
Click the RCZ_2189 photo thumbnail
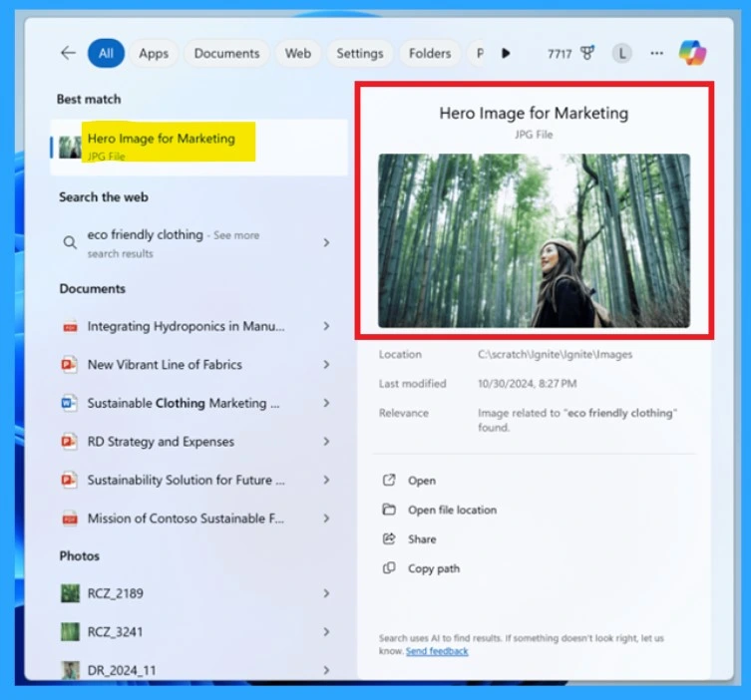[70, 593]
